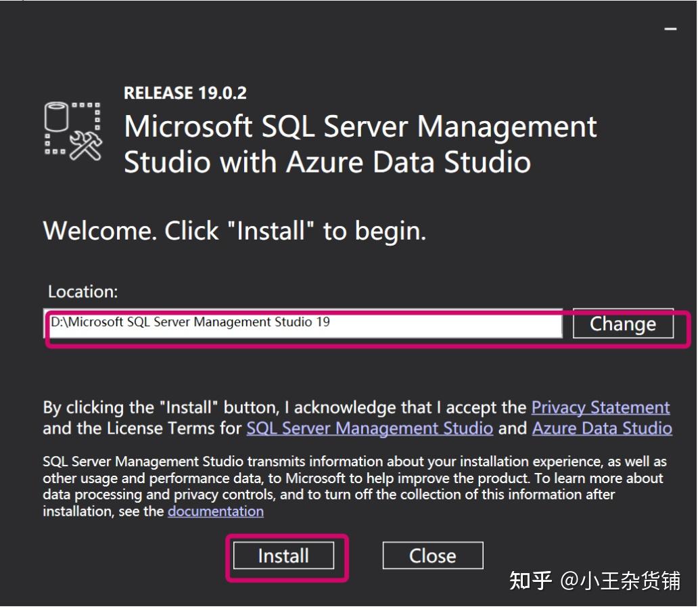Click Change to pick a new install folder

(x=622, y=323)
